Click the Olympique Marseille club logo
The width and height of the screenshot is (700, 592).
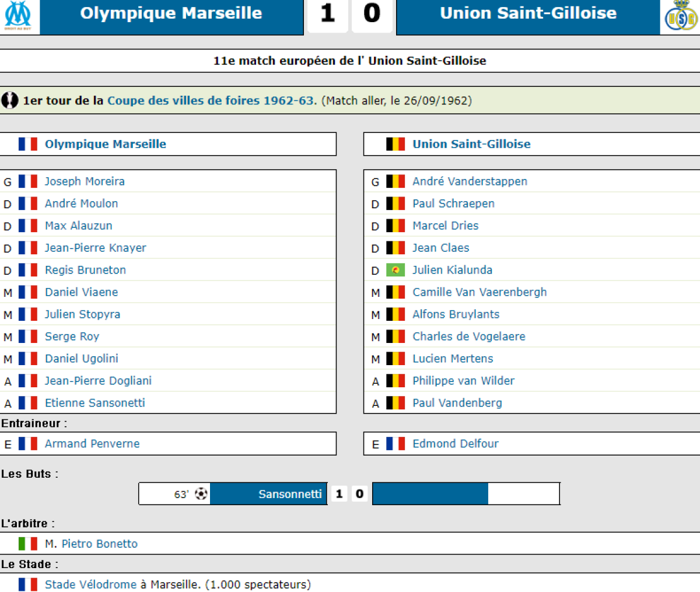[x=18, y=16]
